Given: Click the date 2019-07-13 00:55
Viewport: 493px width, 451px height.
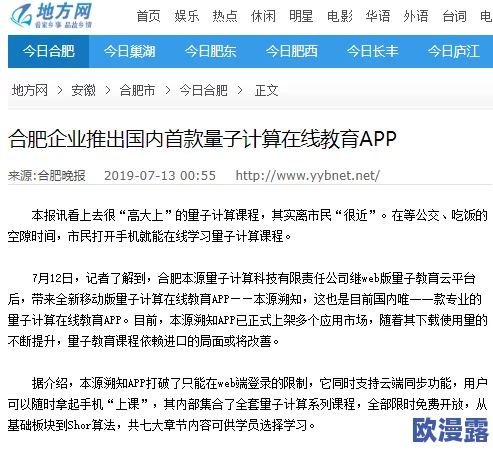Looking at the screenshot, I should tap(160, 175).
